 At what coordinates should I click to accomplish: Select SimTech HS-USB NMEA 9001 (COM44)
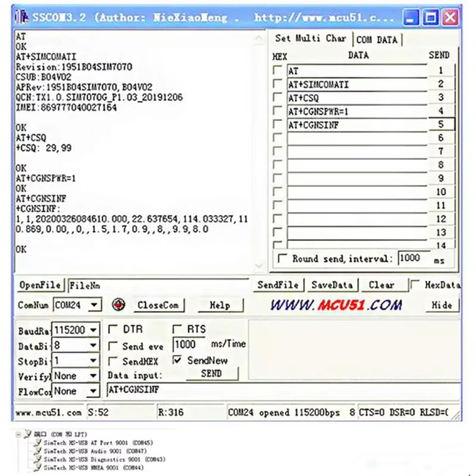pyautogui.click(x=93, y=468)
